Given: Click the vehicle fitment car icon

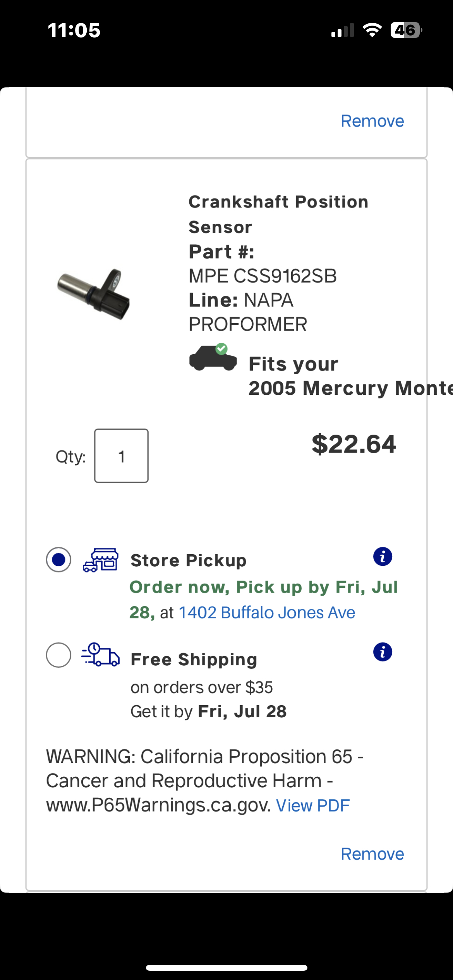Looking at the screenshot, I should [x=213, y=358].
